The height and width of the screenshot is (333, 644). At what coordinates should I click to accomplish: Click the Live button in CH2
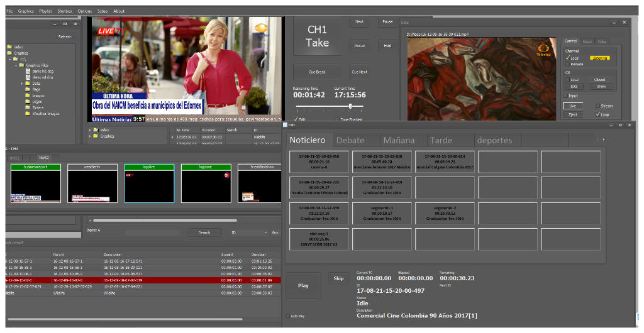[572, 106]
